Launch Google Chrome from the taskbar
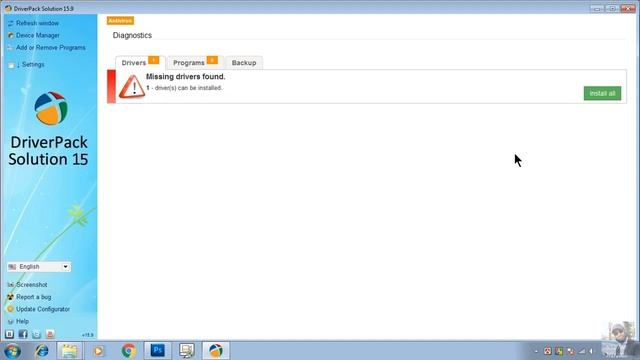 pos(129,351)
